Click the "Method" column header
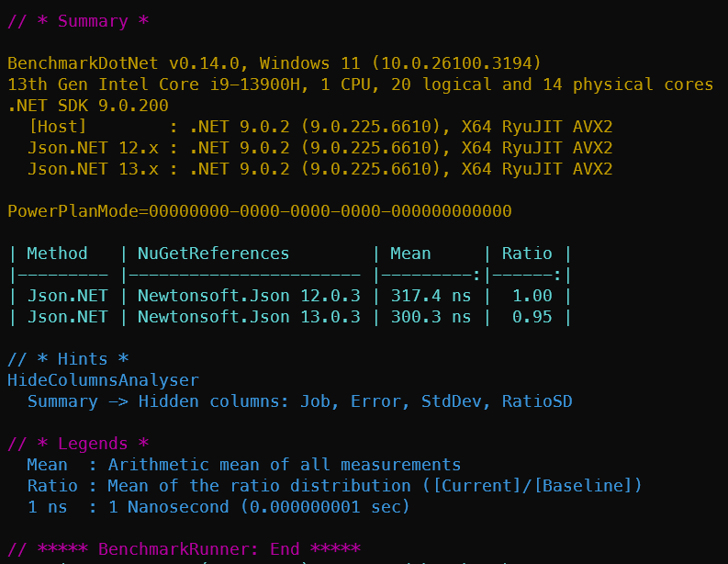The height and width of the screenshot is (564, 728). (x=57, y=254)
